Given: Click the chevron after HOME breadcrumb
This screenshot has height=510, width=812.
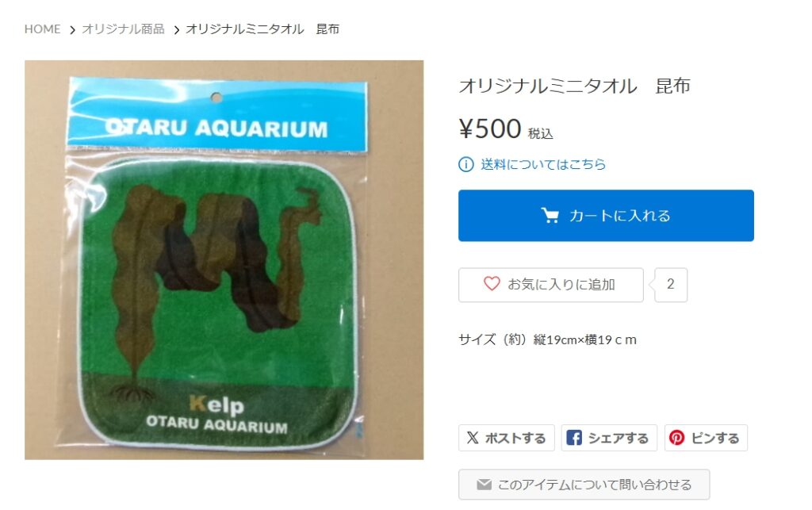Looking at the screenshot, I should click(x=72, y=30).
